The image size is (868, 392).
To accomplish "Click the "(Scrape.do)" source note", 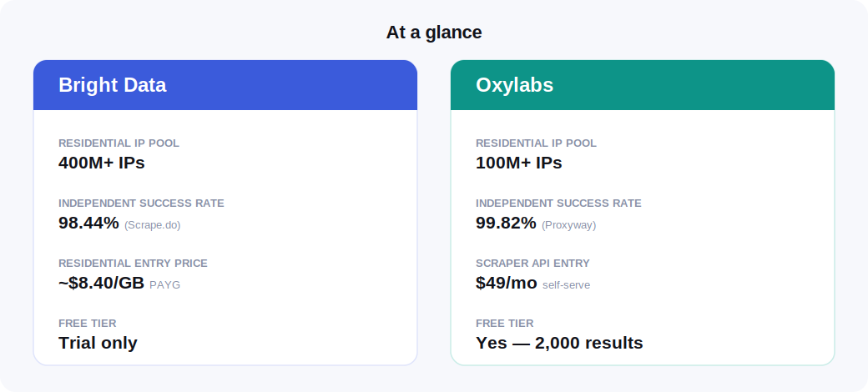I will tap(152, 225).
